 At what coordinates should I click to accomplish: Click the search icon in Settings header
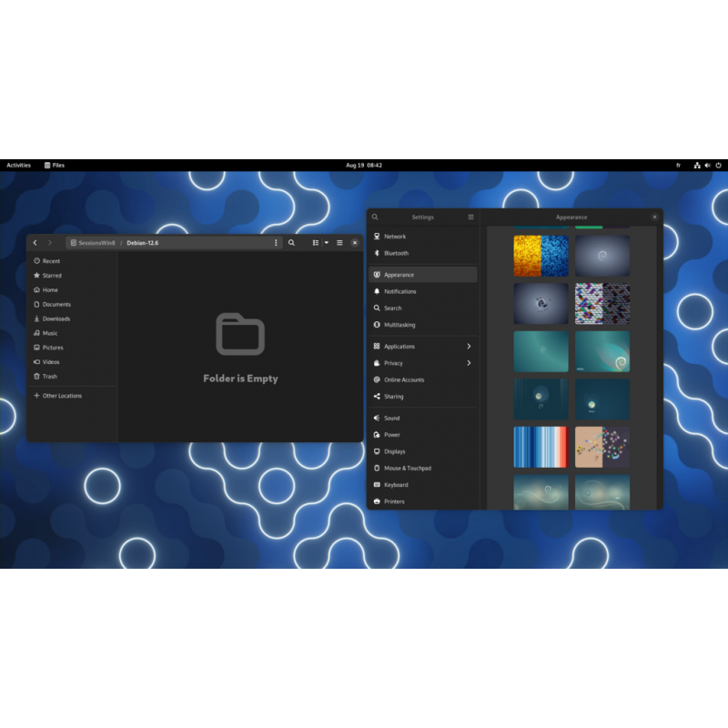click(x=375, y=217)
